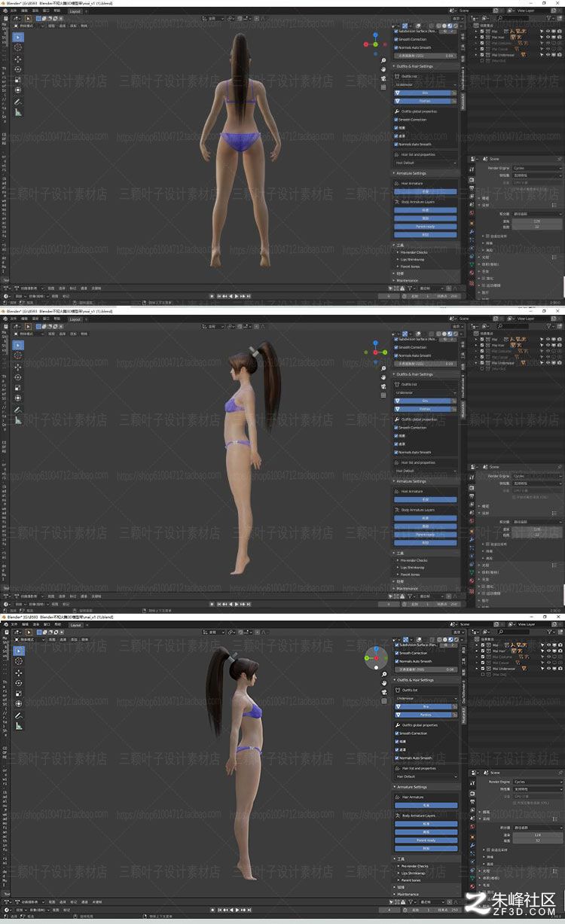This screenshot has height=924, width=565.
Task: Click navigation gizmo in bottom screenshot viewport
Action: [x=376, y=657]
